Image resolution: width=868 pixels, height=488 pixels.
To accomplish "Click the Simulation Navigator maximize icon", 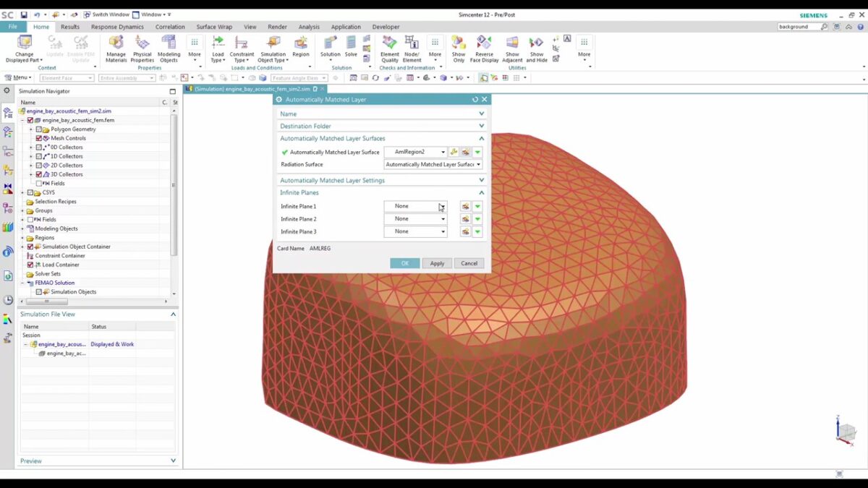I will click(x=173, y=91).
